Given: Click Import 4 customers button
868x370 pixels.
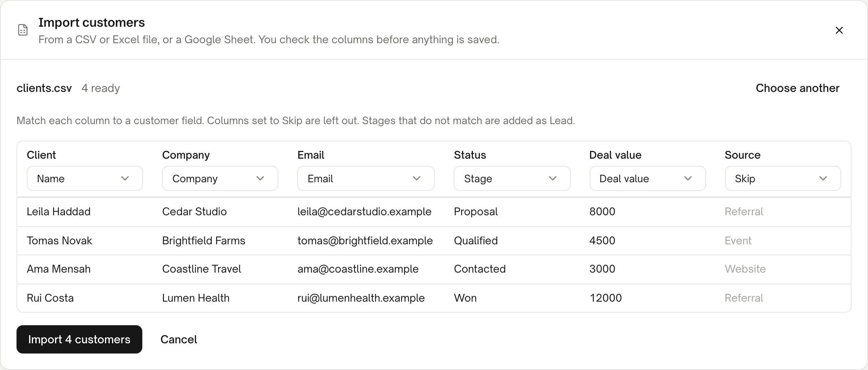Looking at the screenshot, I should tap(79, 339).
